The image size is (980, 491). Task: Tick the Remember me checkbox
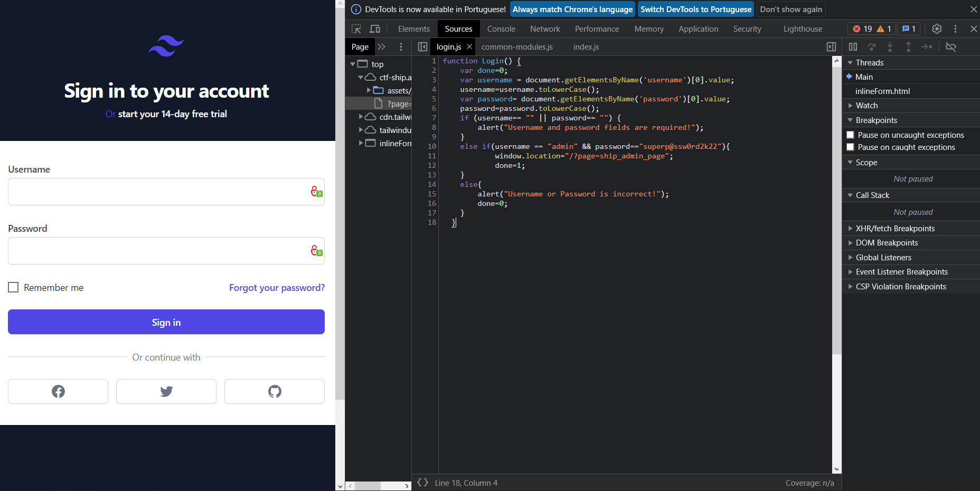(x=13, y=287)
